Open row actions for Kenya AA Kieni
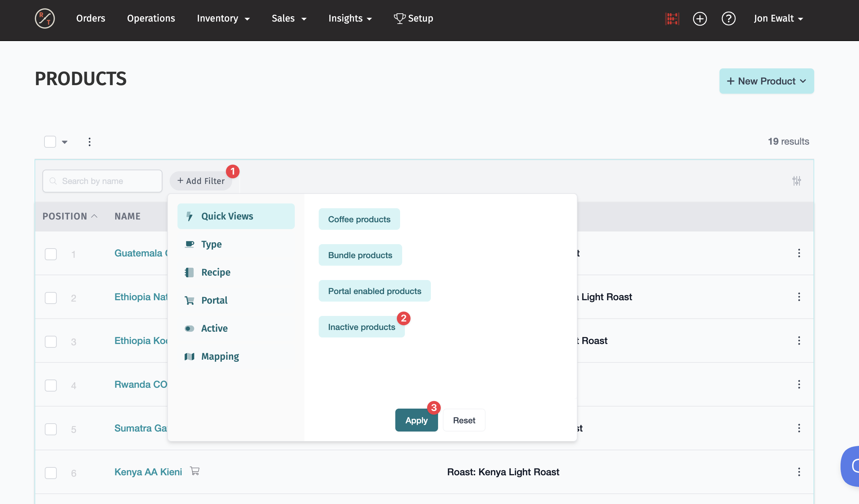Image resolution: width=859 pixels, height=504 pixels. pyautogui.click(x=799, y=472)
